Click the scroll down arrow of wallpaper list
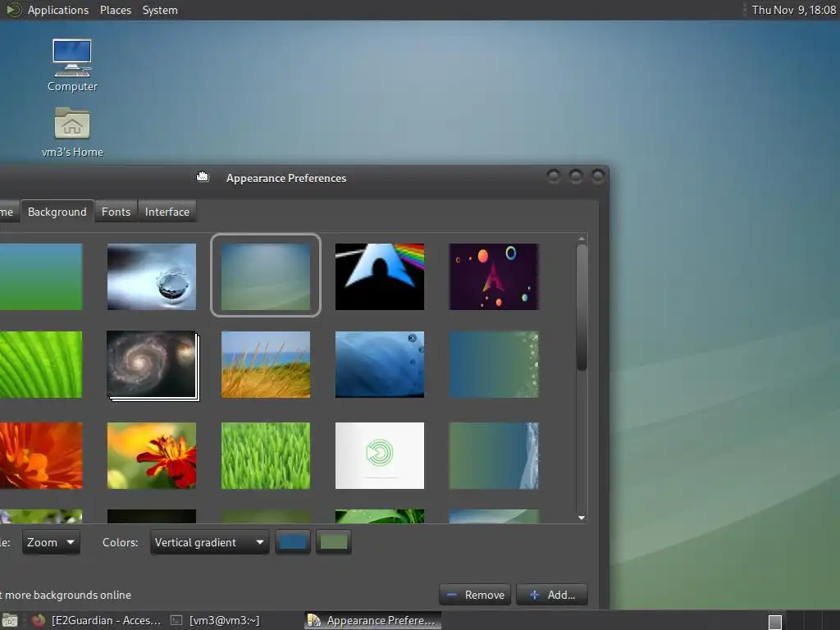840x630 pixels. [x=582, y=518]
